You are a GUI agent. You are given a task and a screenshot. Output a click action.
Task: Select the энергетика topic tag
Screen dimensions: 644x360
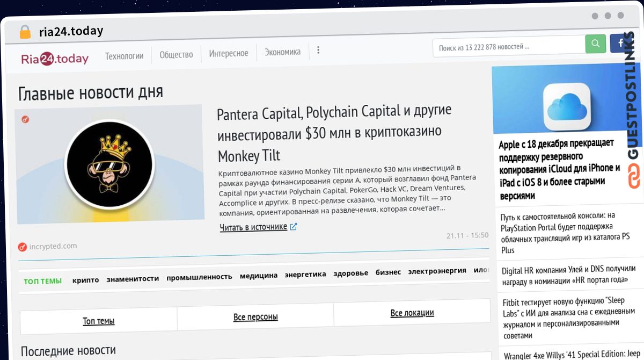305,275
